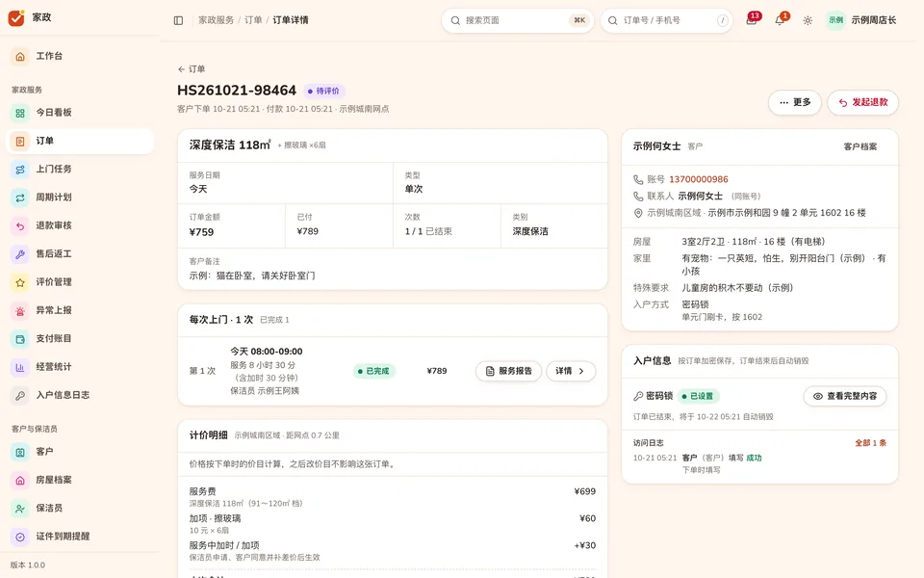Focus the 订单号 / 手机号 search field
This screenshot has width=924, height=578.
pyautogui.click(x=666, y=20)
